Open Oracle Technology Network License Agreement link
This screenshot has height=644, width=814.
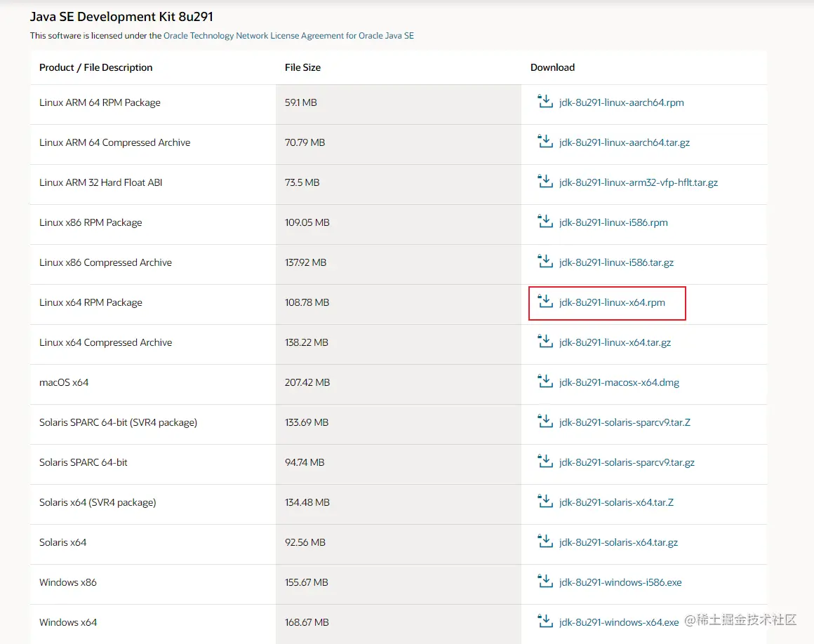tap(288, 36)
